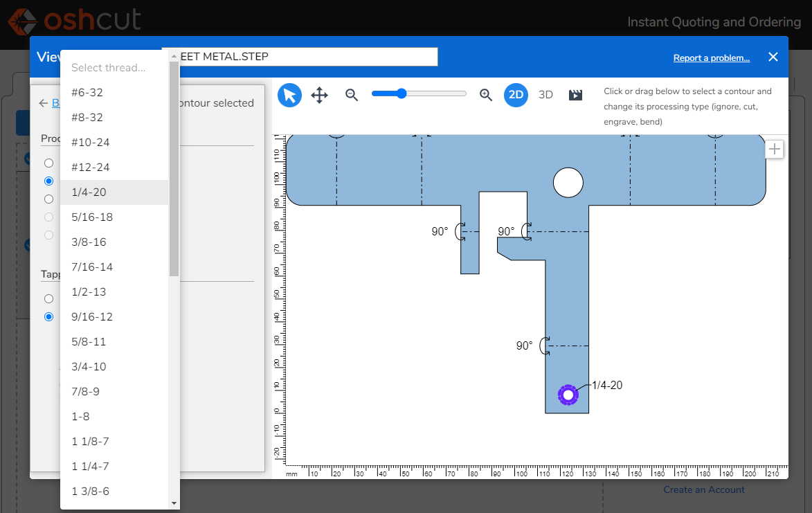The image size is (812, 513).
Task: Click the purple tapped hole contour
Action: [x=568, y=395]
